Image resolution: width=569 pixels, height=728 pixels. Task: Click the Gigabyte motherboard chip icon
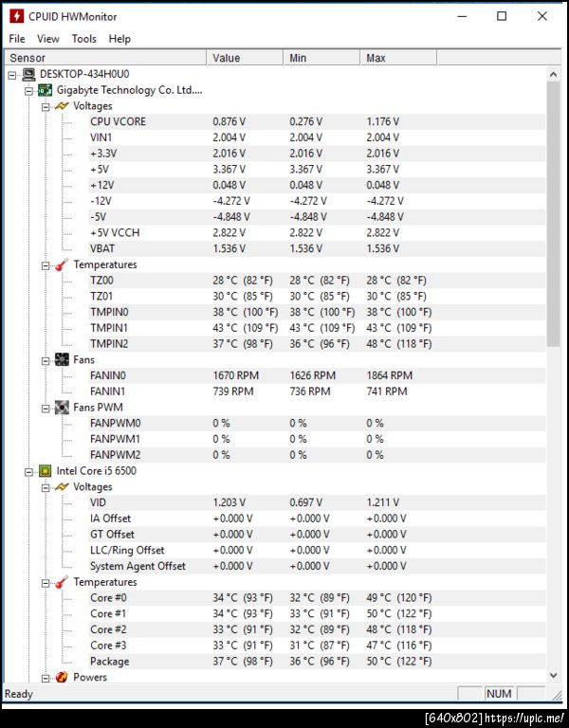[45, 90]
